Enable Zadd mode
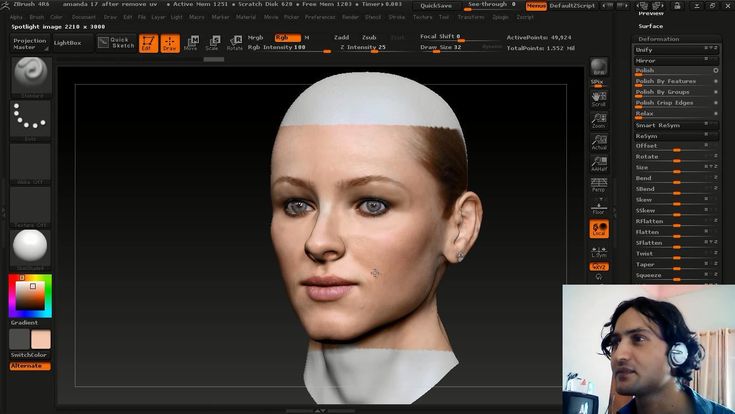 (x=341, y=38)
